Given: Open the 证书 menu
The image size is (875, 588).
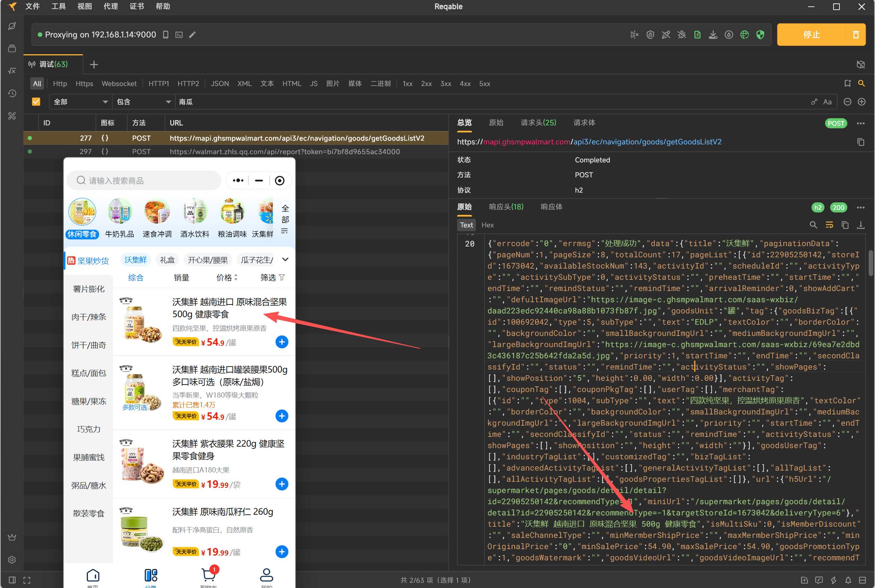Looking at the screenshot, I should [136, 6].
